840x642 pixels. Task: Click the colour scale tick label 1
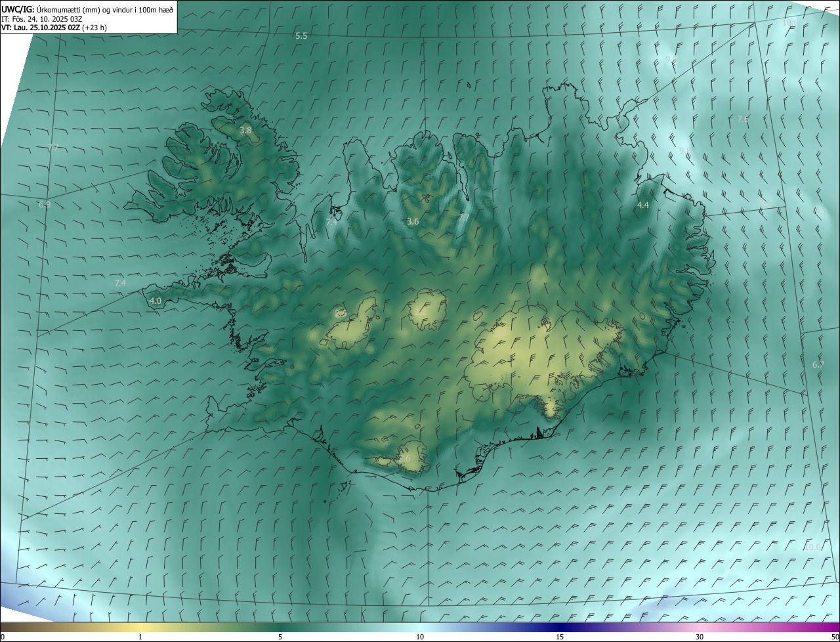140,637
